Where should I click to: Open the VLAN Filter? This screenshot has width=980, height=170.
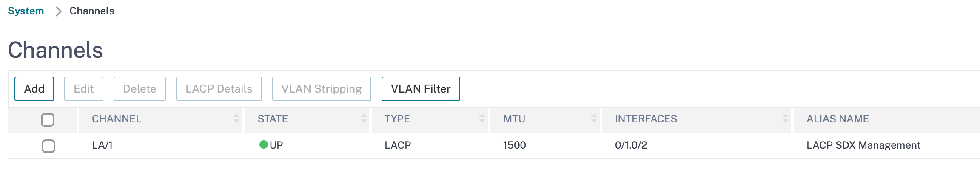click(421, 89)
